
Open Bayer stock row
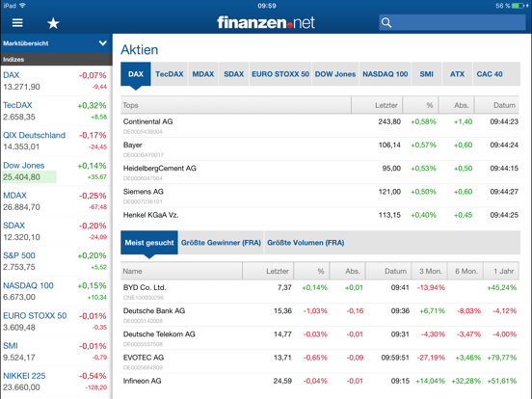320,149
